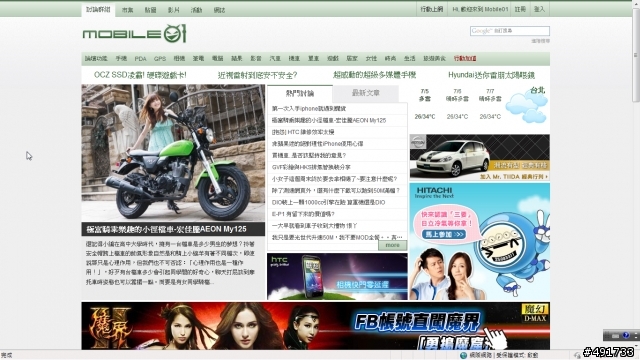Open the 機車 category in nav bar

(294, 58)
